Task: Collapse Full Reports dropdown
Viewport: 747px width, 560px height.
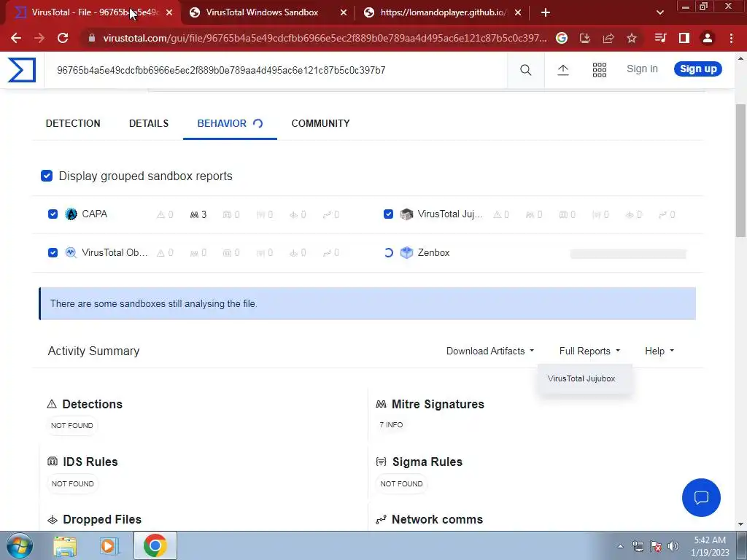Action: tap(589, 351)
